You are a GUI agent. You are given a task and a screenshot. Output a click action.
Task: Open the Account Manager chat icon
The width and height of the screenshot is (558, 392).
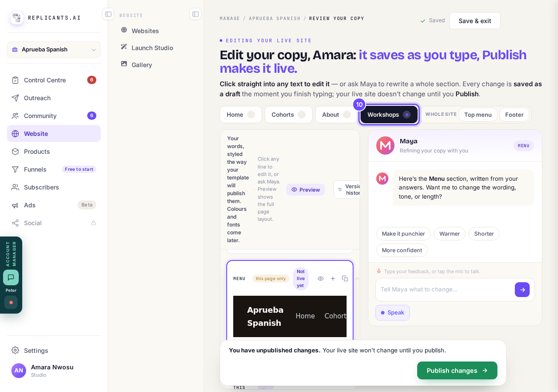pyautogui.click(x=11, y=277)
